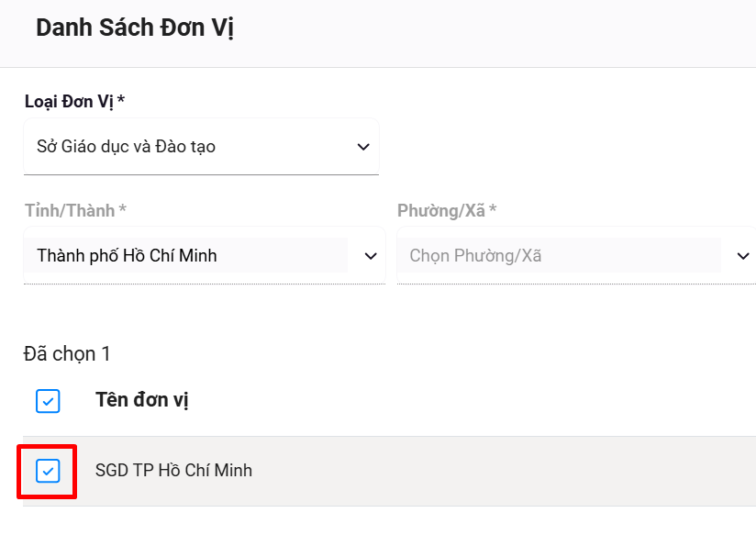Click the Loại Đơn Vị field label

pos(69,101)
